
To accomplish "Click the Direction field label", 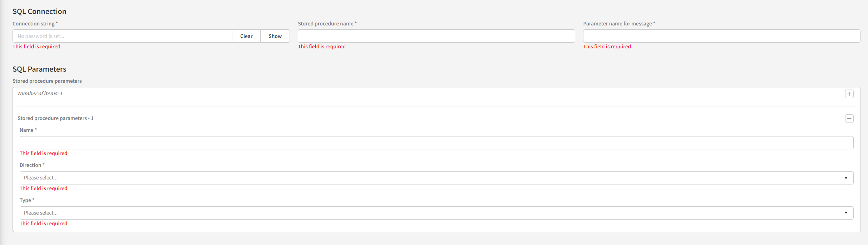I will point(30,165).
